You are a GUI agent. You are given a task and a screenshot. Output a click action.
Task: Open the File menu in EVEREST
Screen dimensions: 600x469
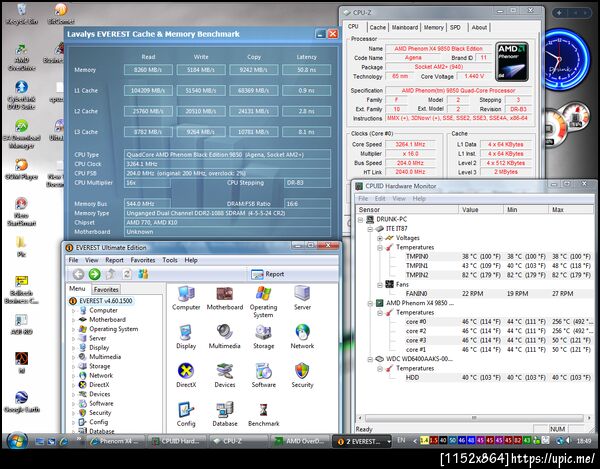(x=73, y=260)
